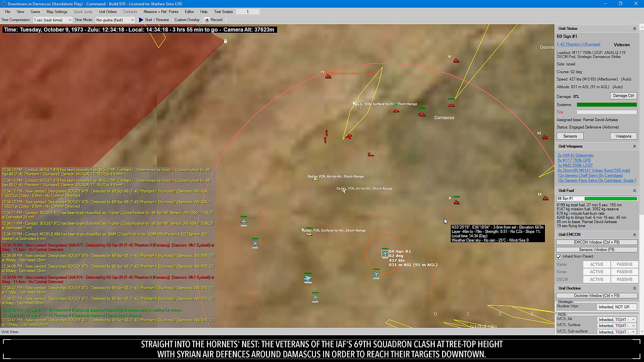This screenshot has height=362, width=644.
Task: Open the Missions + Ref. Points menu
Action: click(x=161, y=12)
